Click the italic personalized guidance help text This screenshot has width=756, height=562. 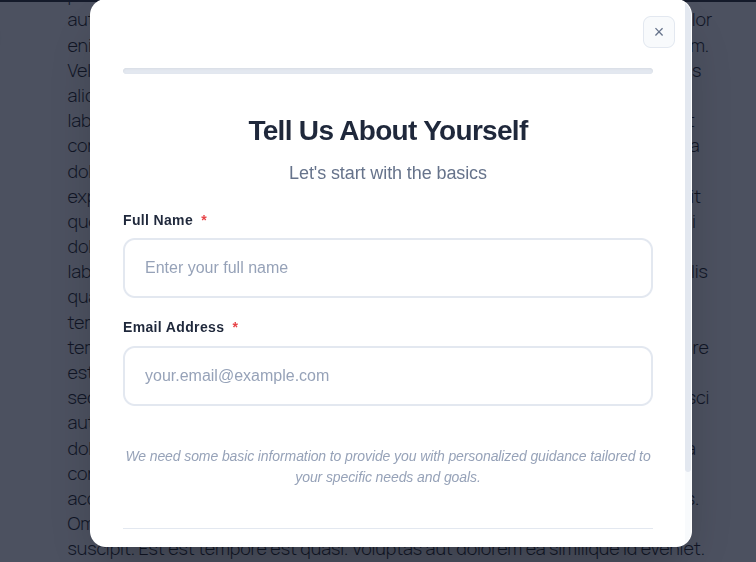pyautogui.click(x=388, y=467)
